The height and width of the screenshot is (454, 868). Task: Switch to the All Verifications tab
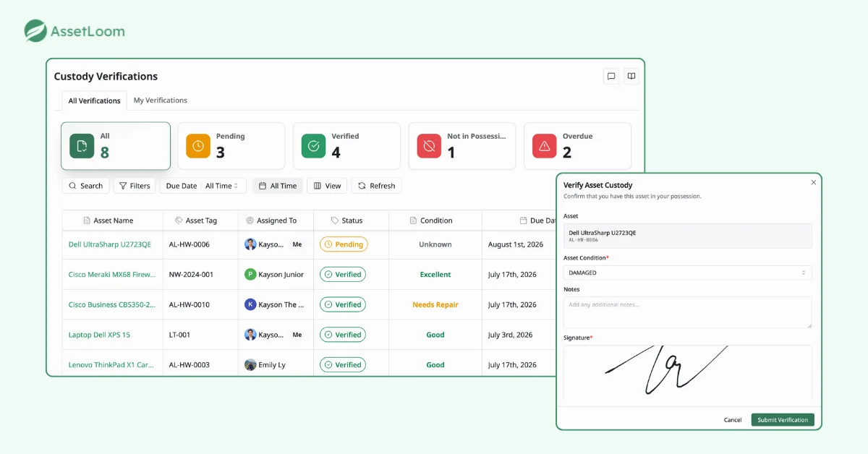tap(94, 100)
